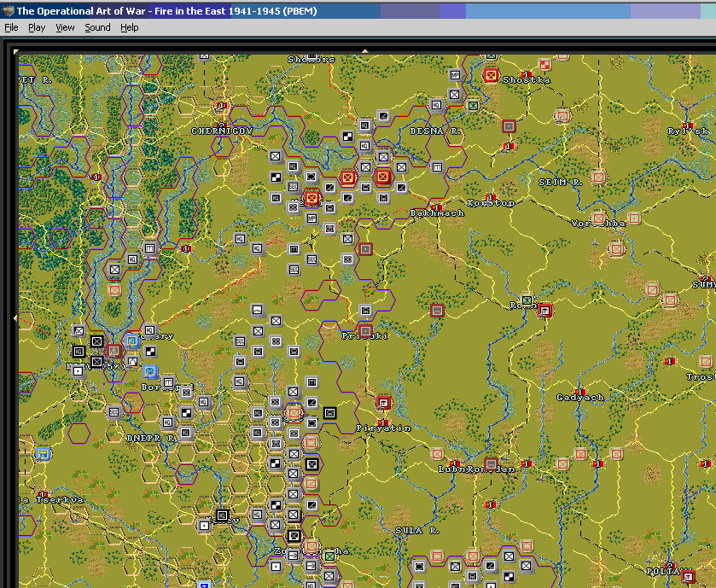The image size is (716, 588).
Task: Click the SULA R. river label
Action: (x=417, y=531)
